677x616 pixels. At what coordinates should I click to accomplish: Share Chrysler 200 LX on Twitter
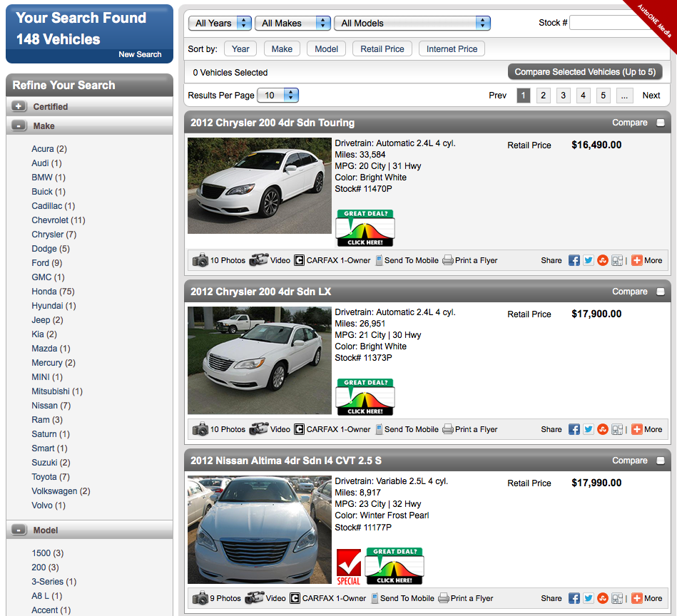click(588, 430)
